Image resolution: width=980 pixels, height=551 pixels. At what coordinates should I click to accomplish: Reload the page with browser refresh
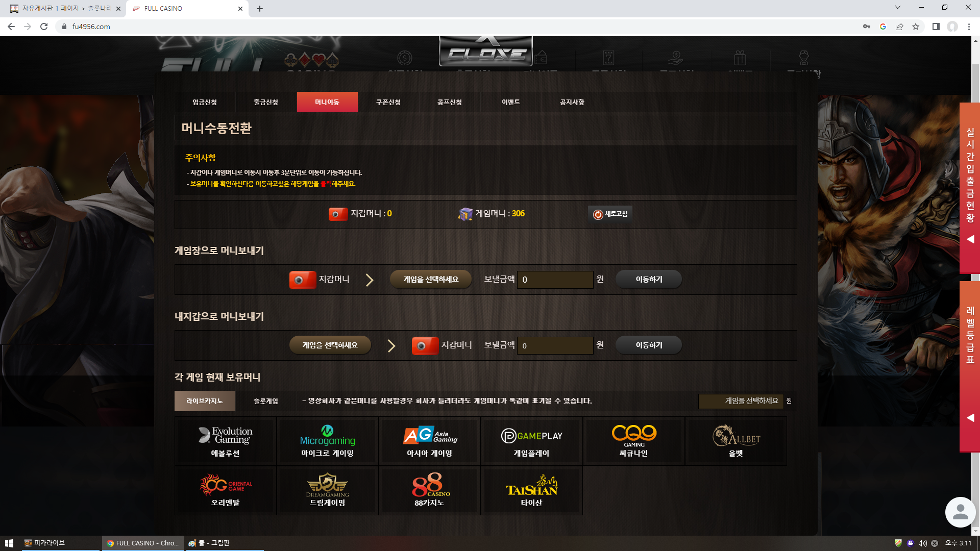44,27
